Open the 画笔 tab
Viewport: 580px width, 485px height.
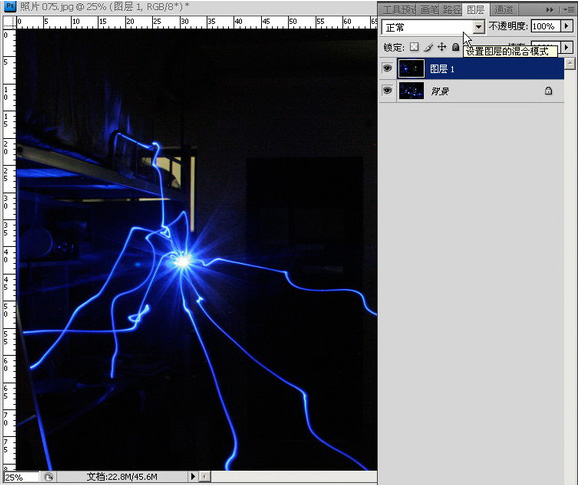click(429, 10)
